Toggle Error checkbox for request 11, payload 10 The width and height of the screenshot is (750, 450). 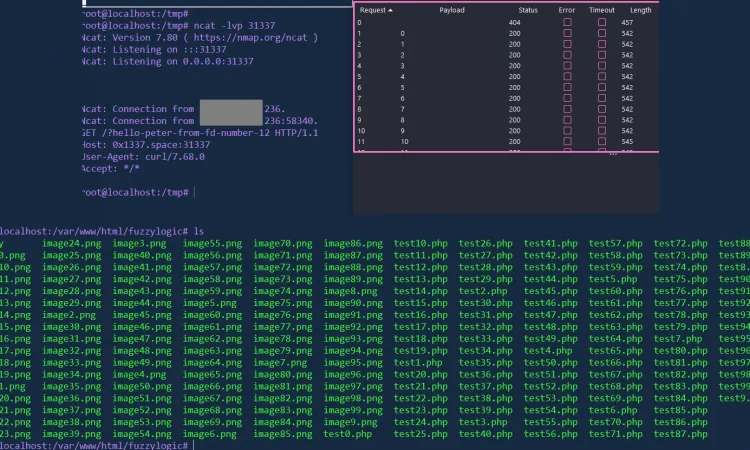coord(567,142)
